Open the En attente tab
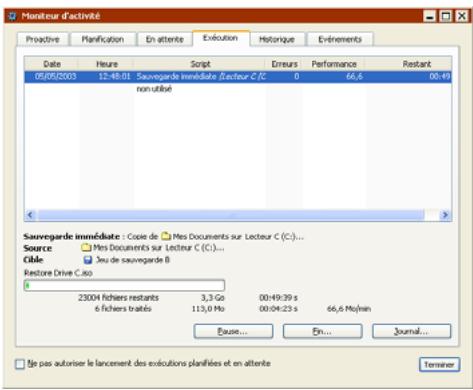473x390 pixels. click(x=165, y=39)
